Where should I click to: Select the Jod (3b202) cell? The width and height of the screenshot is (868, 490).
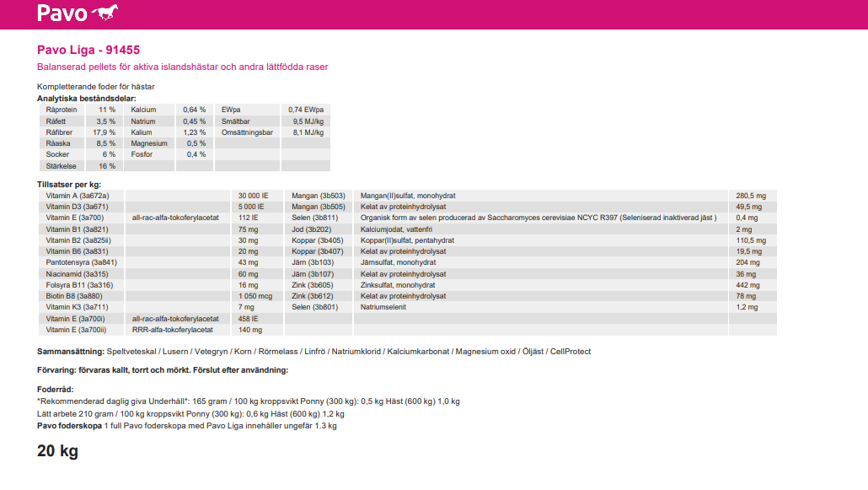tap(311, 229)
